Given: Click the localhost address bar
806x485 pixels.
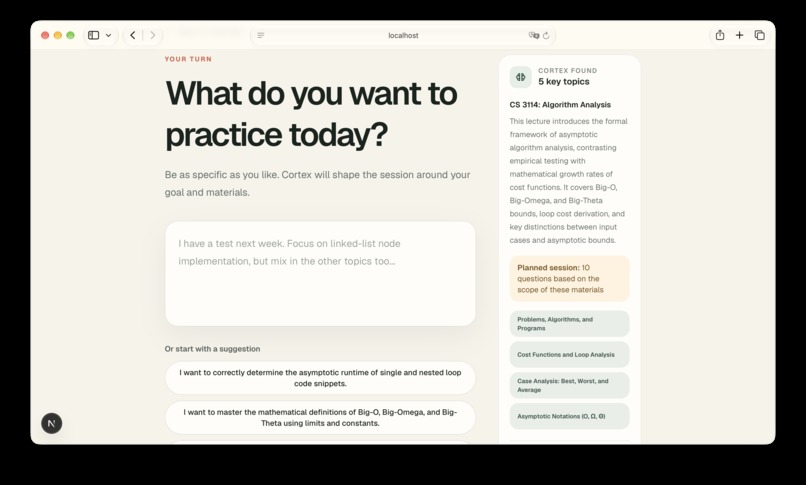Looking at the screenshot, I should [x=403, y=35].
